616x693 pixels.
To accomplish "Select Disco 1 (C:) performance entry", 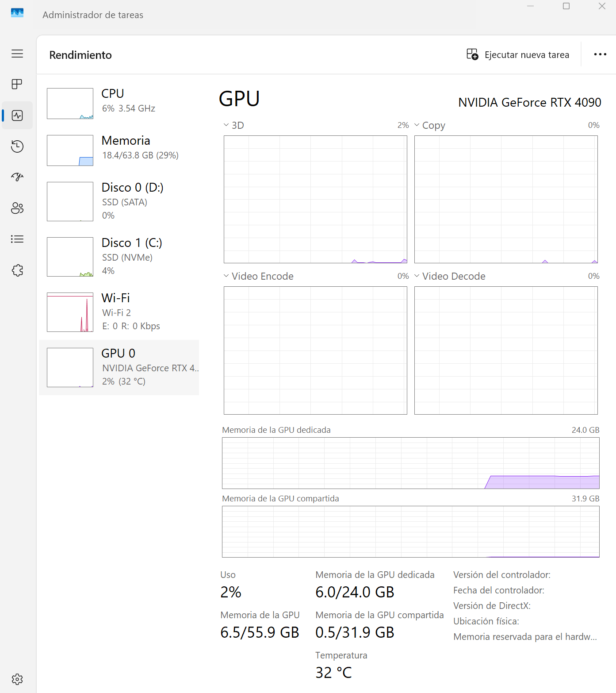I will (x=119, y=256).
